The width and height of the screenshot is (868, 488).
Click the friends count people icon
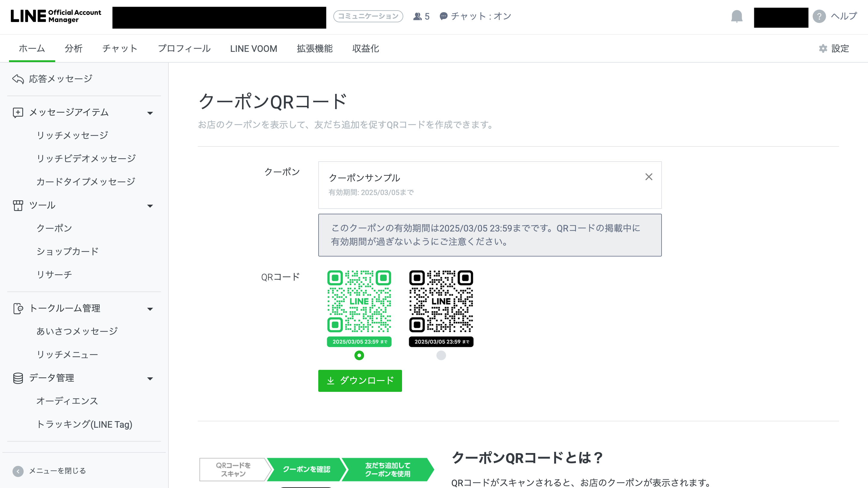417,16
